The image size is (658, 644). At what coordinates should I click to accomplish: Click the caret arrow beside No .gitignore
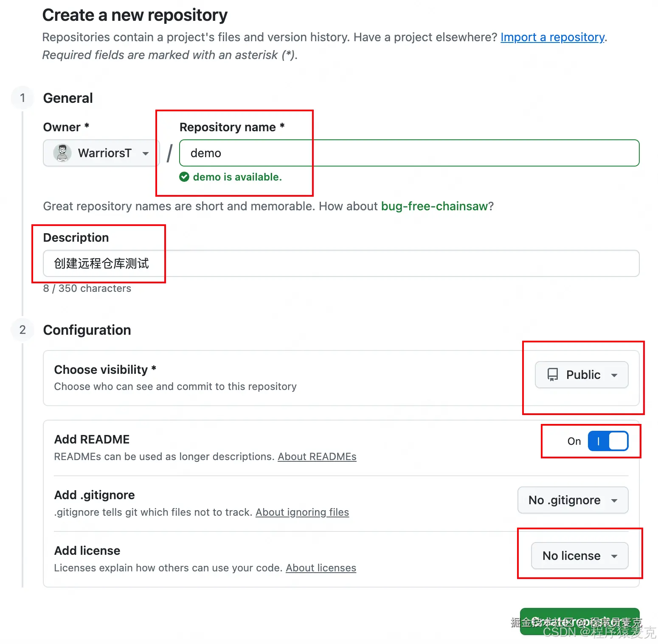pyautogui.click(x=614, y=500)
